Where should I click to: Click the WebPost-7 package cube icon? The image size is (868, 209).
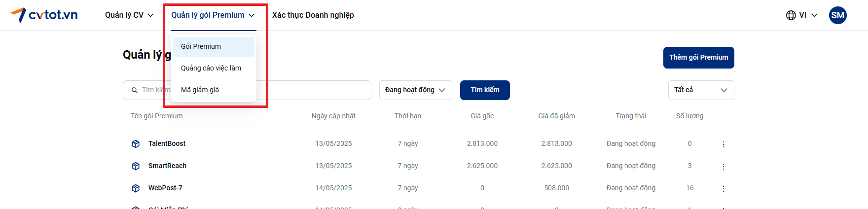click(136, 188)
